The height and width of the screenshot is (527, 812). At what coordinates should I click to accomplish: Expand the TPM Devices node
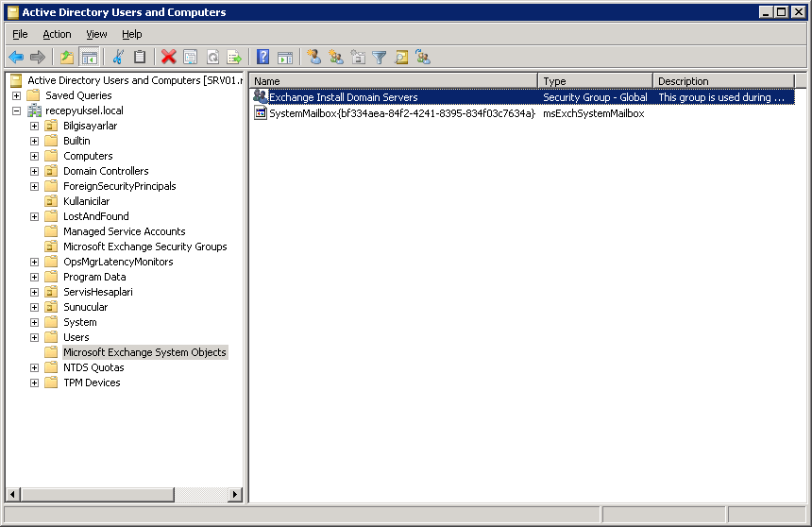(x=34, y=382)
